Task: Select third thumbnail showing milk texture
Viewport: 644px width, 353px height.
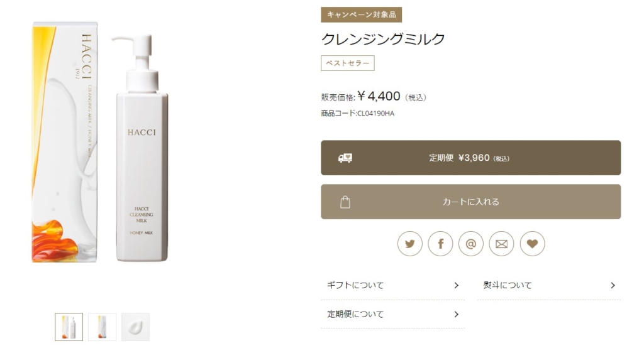Action: [136, 327]
